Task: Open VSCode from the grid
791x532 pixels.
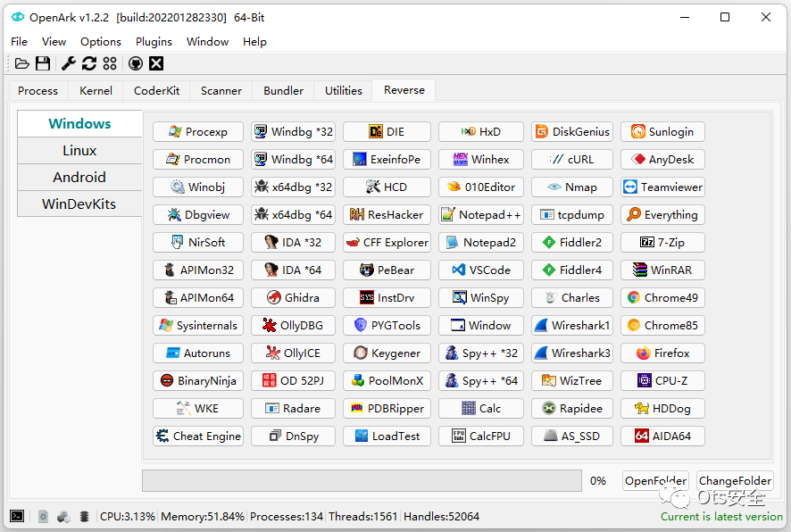Action: (481, 270)
